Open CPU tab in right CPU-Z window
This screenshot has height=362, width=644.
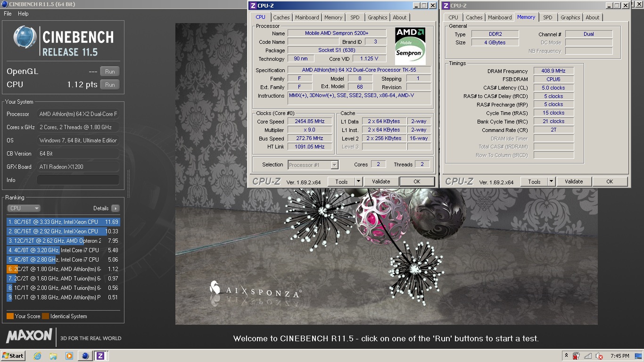(x=453, y=17)
